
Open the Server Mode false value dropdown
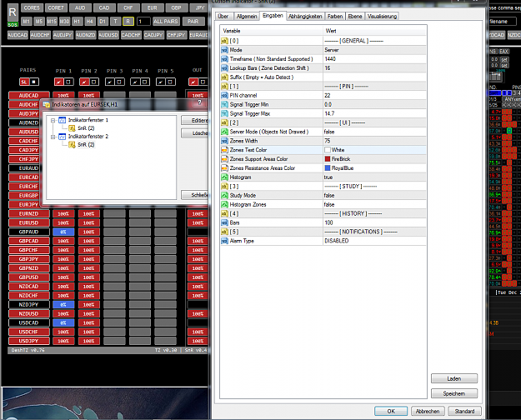pyautogui.click(x=374, y=132)
